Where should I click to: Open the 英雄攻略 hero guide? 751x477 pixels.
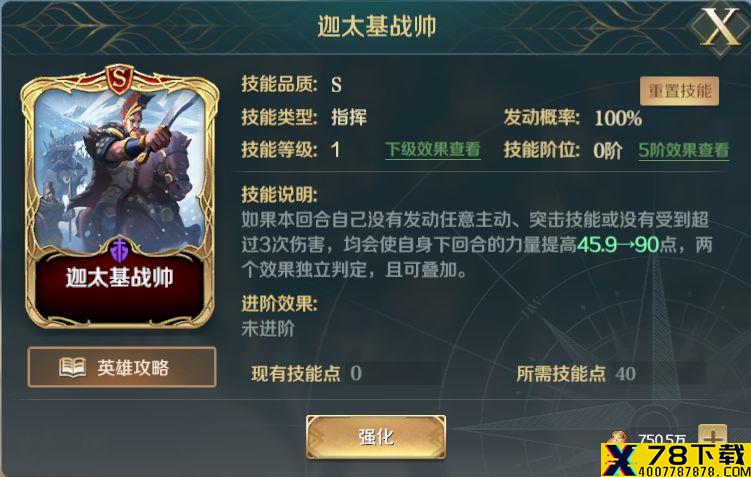point(122,367)
